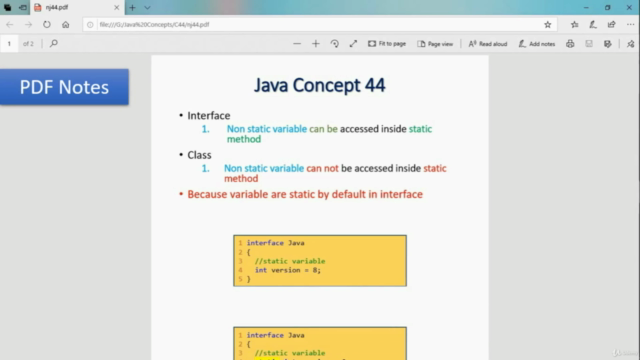Refresh the PDF page
Image resolution: width=640 pixels, height=360 pixels.
(x=47, y=24)
